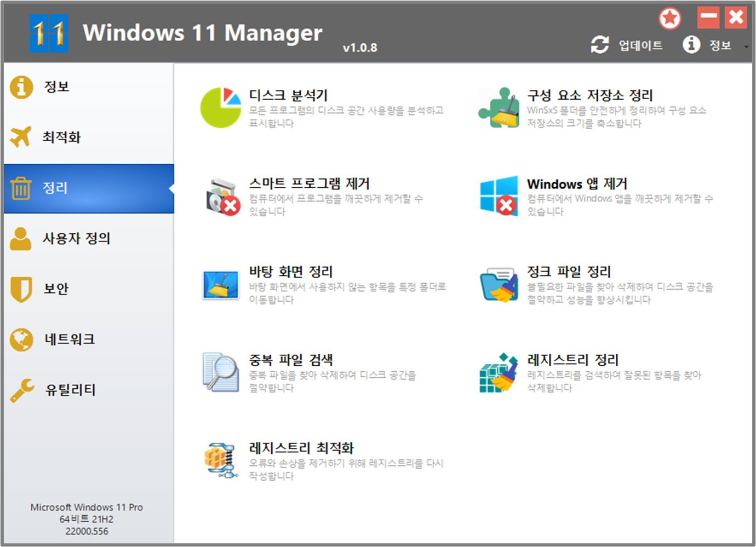Expand the dropdown arrow beside header 정보
Viewport: 756px width, 547px height.
coord(746,47)
